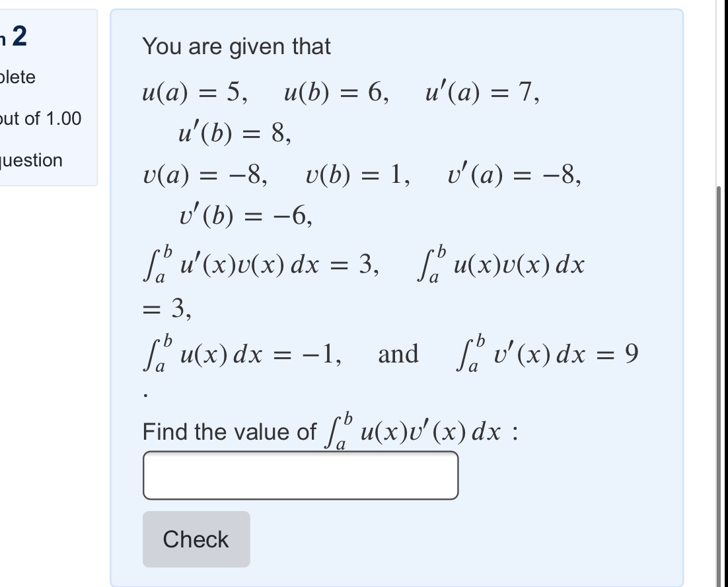Click the Check button label

click(x=196, y=539)
